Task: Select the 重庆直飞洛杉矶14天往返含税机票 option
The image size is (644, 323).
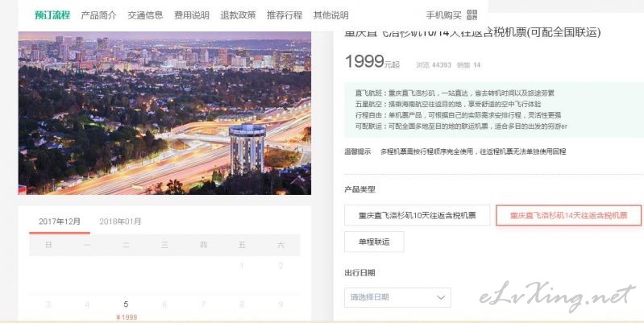Action: tap(568, 215)
